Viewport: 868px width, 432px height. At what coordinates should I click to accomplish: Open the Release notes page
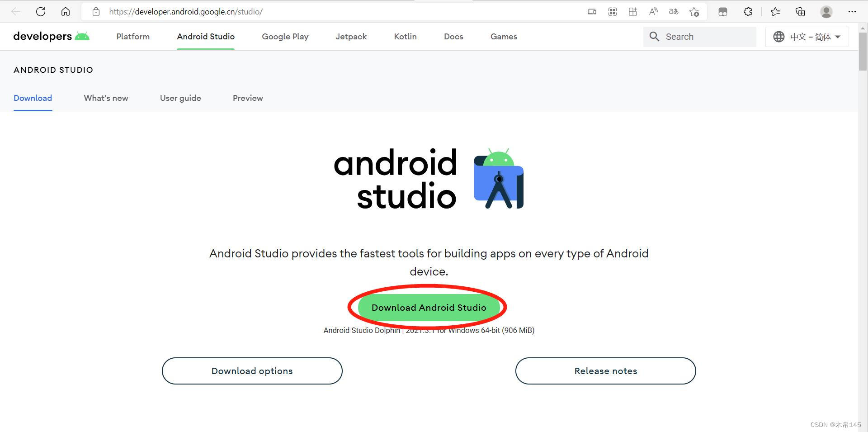(x=605, y=370)
